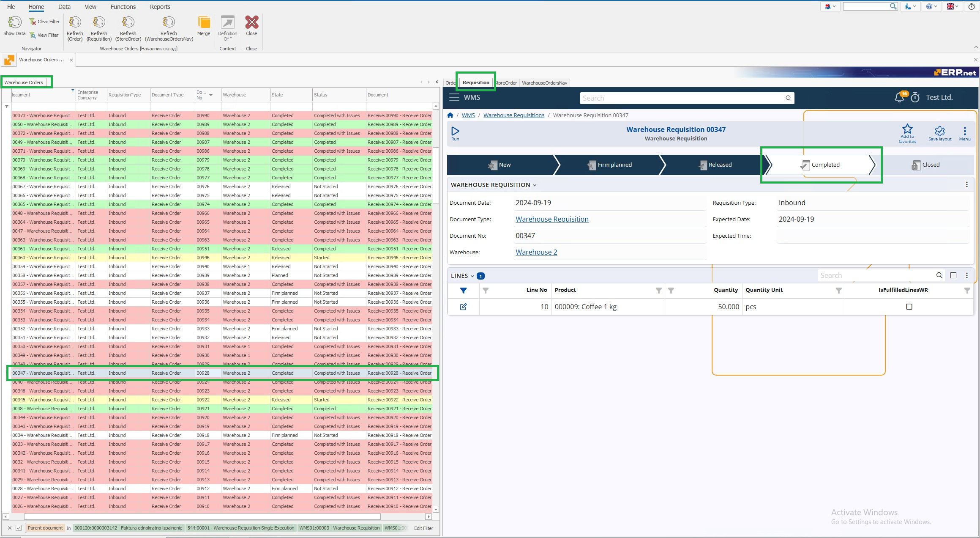The height and width of the screenshot is (538, 980).
Task: Click the top-right stopwatch toolbar icon
Action: click(972, 6)
